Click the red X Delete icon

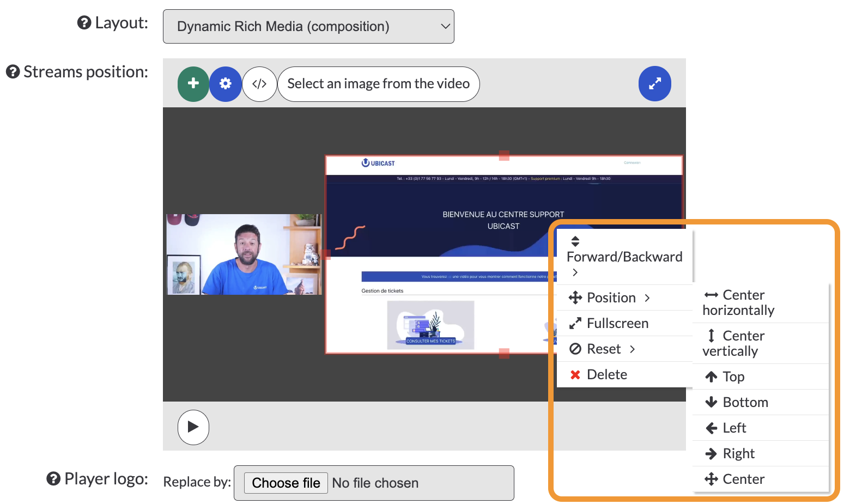coord(575,374)
